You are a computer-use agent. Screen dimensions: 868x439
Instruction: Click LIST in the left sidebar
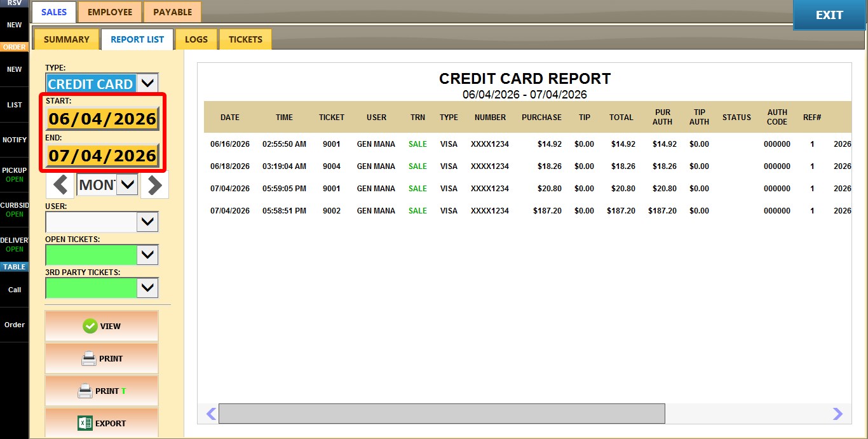(x=14, y=105)
